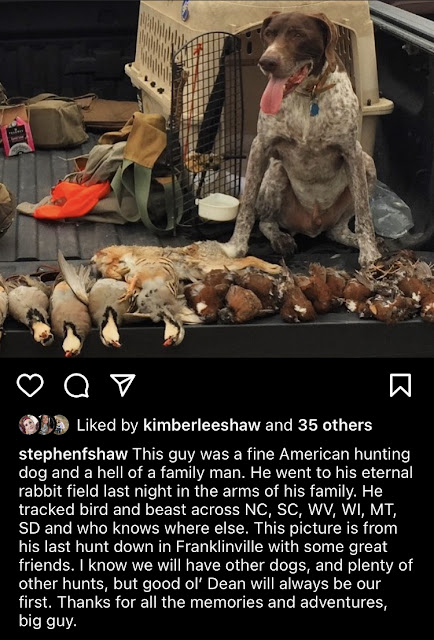Like the post with the heart icon

[30, 385]
